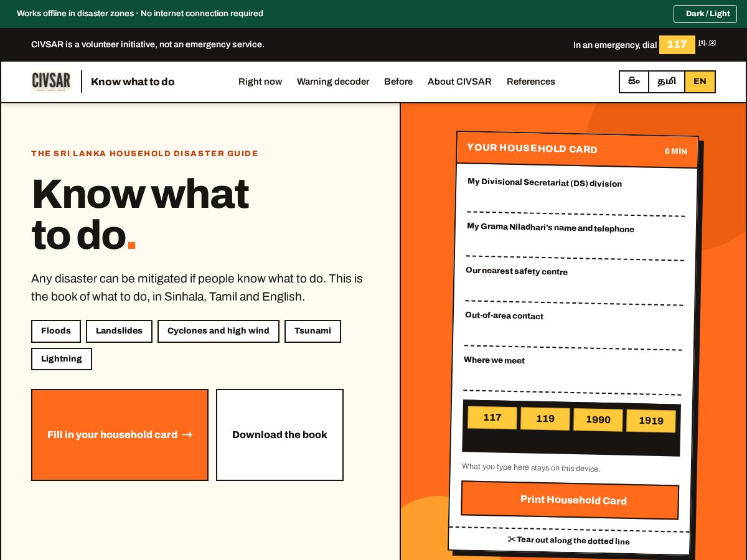Screen dimensions: 747x560
Task: Fill in Divisional Secretariat division field
Action: tap(576, 202)
